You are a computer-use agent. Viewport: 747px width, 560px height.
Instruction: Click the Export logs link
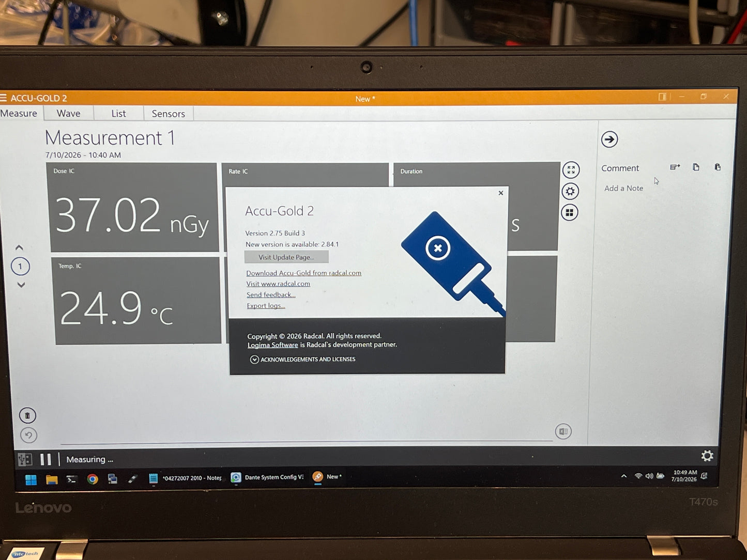pos(266,306)
